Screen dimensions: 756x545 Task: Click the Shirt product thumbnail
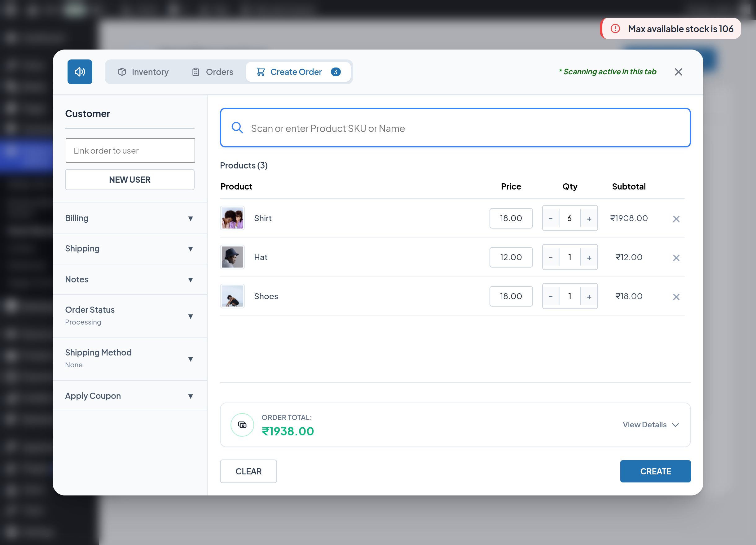[x=232, y=218]
